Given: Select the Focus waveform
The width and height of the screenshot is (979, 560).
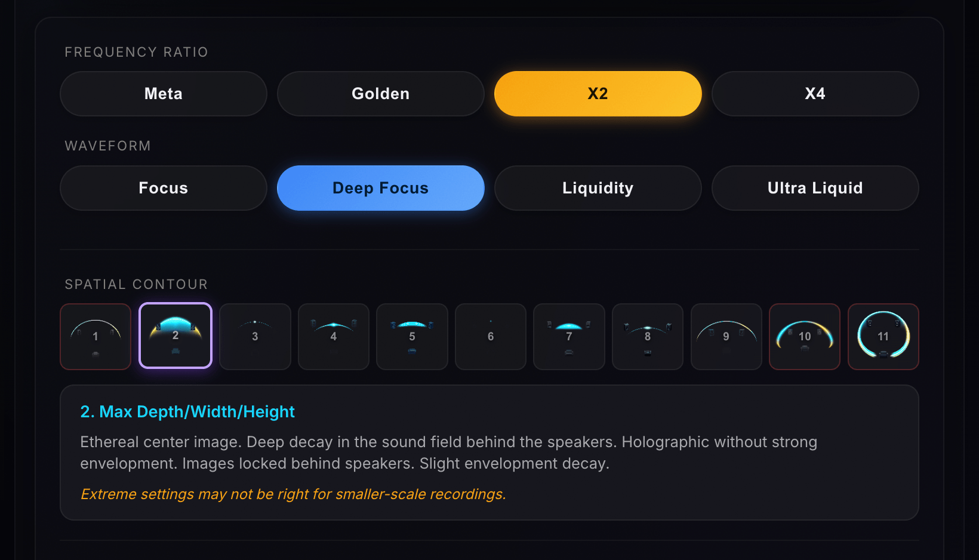Looking at the screenshot, I should point(164,188).
